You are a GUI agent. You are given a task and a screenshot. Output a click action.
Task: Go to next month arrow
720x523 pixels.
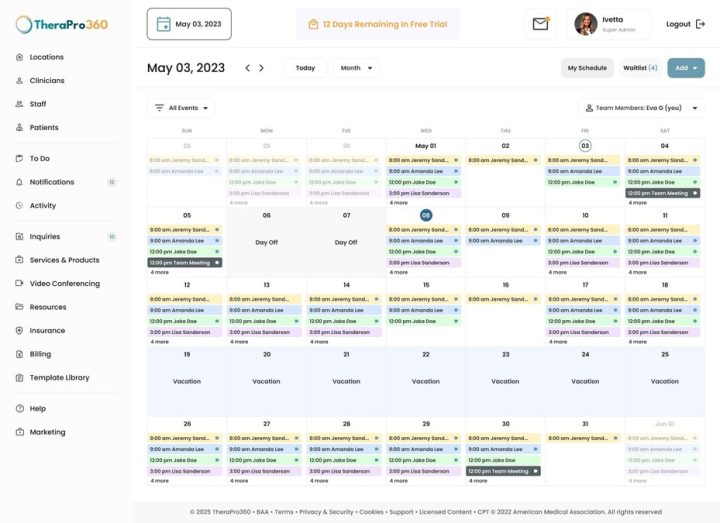(261, 68)
